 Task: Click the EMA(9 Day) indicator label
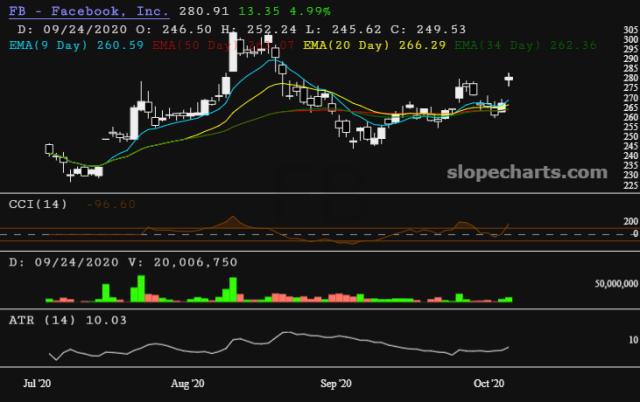point(45,45)
